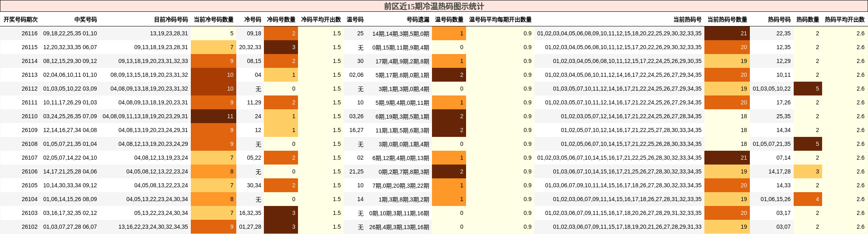Select the dark cold count cell 11
This screenshot has height=234, width=868.
click(214, 116)
